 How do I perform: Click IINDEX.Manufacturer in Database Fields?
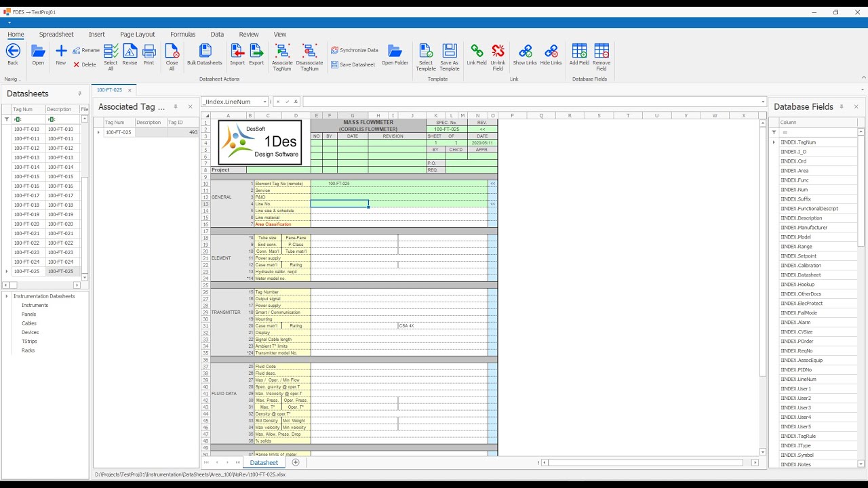coord(804,228)
